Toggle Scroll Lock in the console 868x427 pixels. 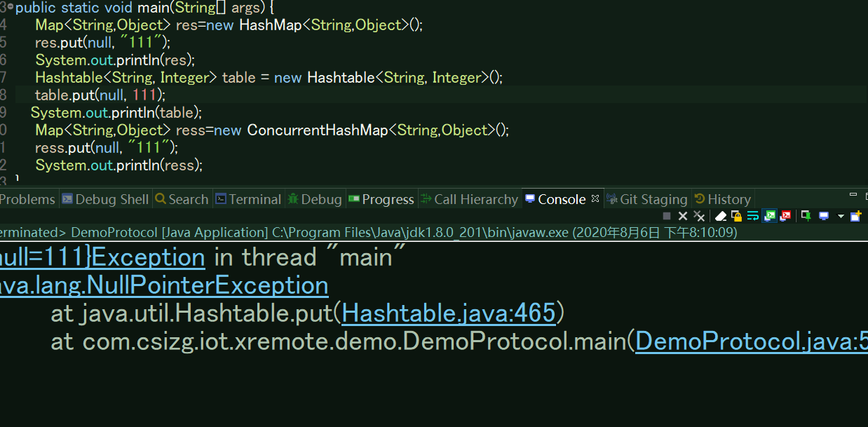click(x=736, y=216)
